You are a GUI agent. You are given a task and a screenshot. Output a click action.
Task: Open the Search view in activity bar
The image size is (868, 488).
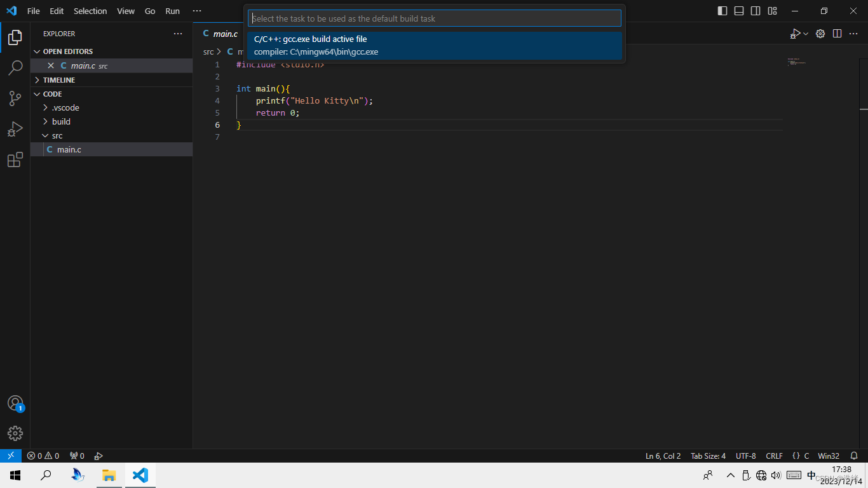click(15, 67)
